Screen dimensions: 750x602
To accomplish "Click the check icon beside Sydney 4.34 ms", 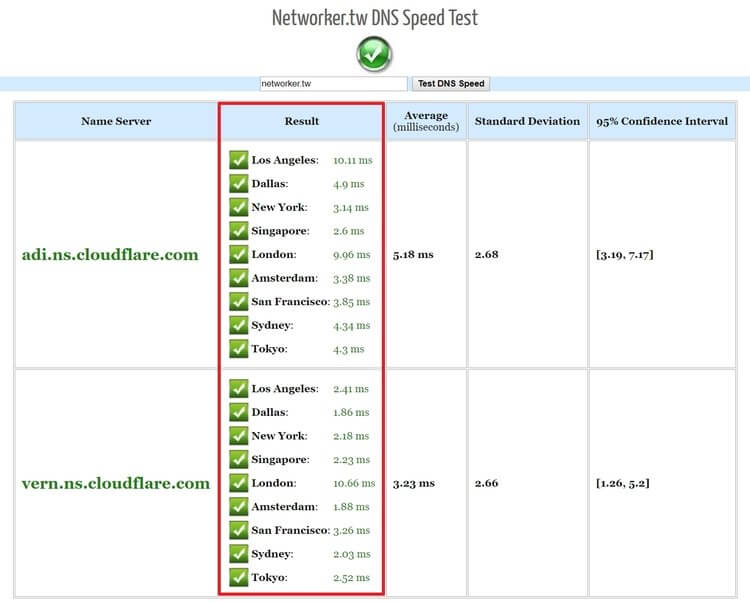I will point(239,325).
